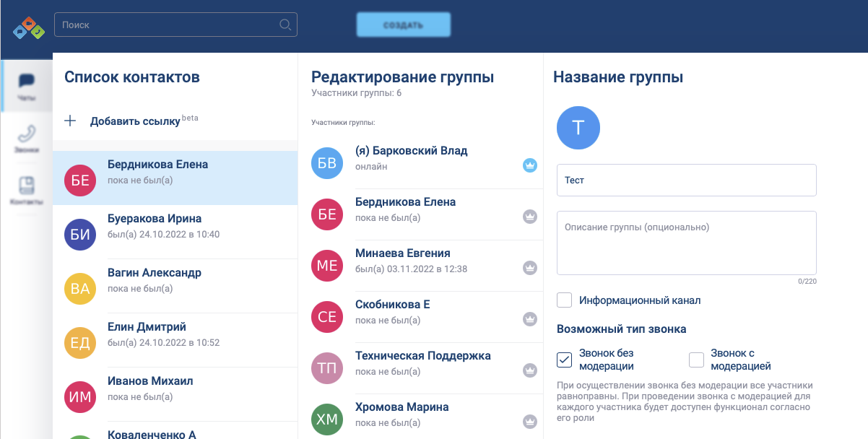
Task: Uncheck Звонок без модерации option
Action: [x=565, y=360]
